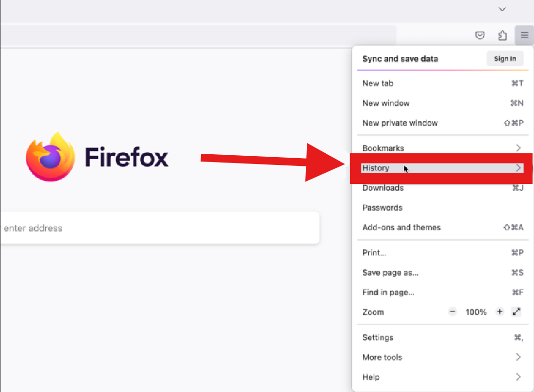
Task: Open Downloads from the menu
Action: pos(443,188)
